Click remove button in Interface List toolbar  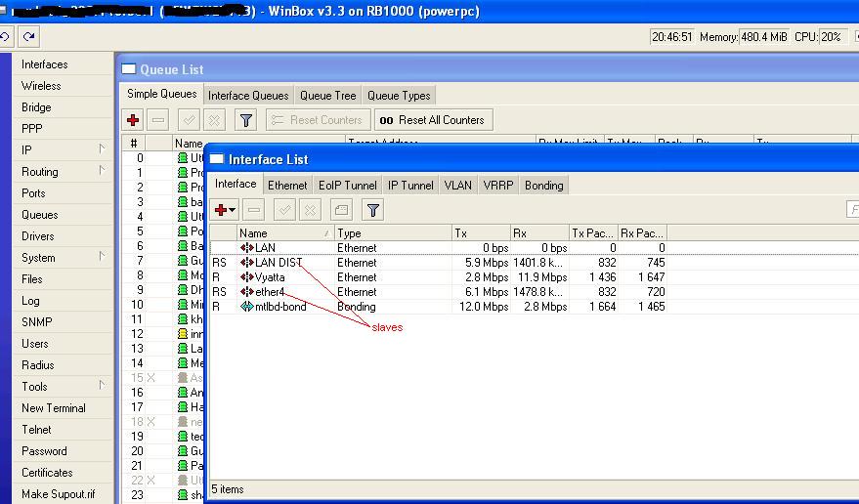coord(254,210)
